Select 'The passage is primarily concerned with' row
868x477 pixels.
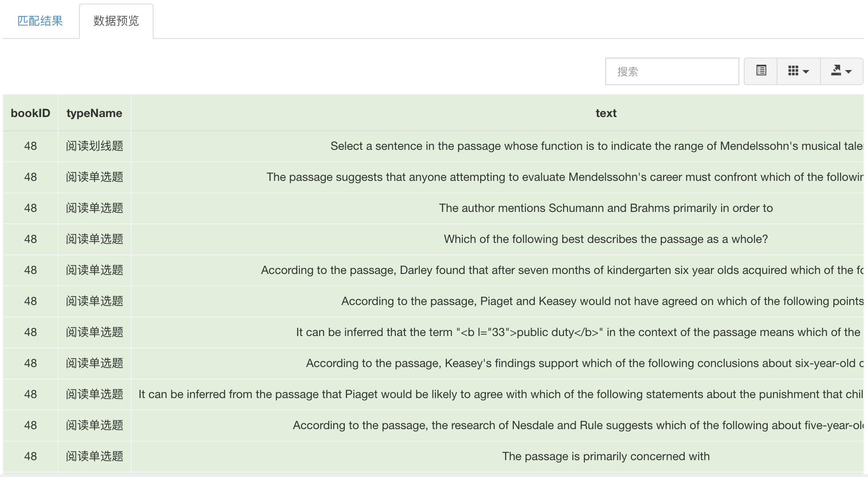tap(433, 456)
